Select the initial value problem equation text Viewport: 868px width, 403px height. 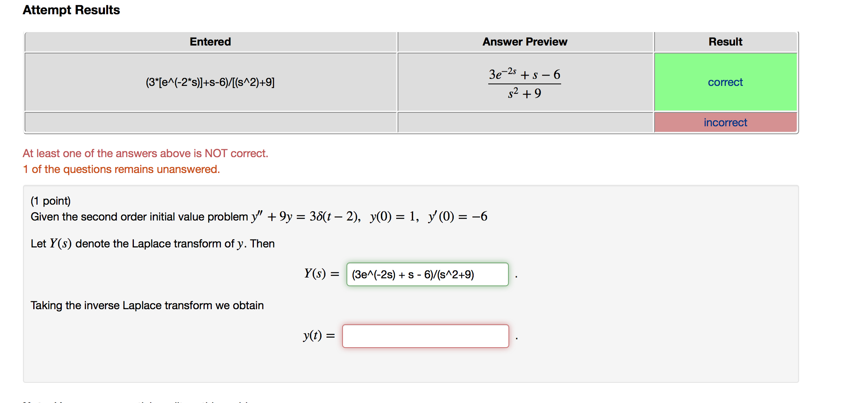point(257,217)
